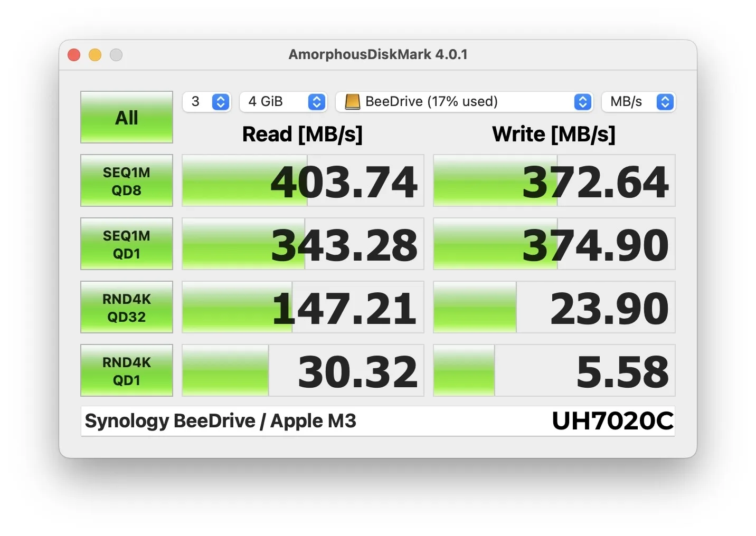Click the RND4K QD1 write result 5.58
Viewport: 756px width, 536px height.
pos(554,370)
